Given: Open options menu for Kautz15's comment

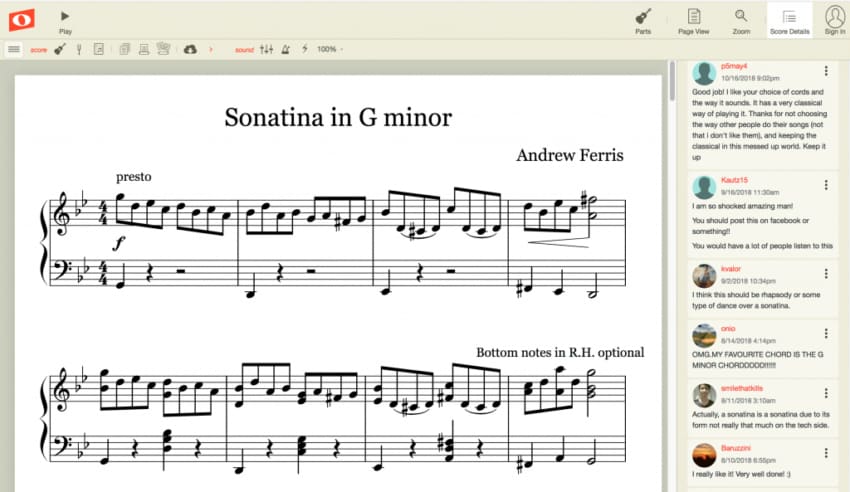Looking at the screenshot, I should point(825,185).
